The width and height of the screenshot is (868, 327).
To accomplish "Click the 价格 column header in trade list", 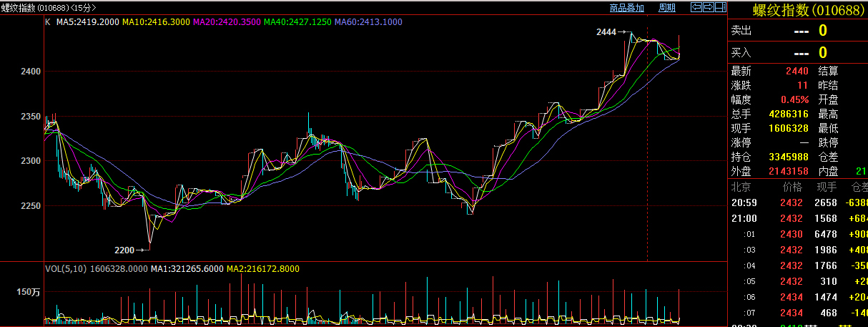I will (791, 187).
